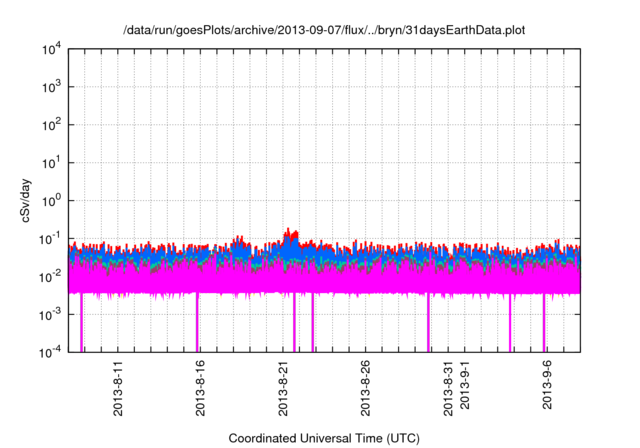Image resolution: width=640 pixels, height=448 pixels.
Task: Select the 2013-8-16 date tick label
Action: click(x=200, y=388)
